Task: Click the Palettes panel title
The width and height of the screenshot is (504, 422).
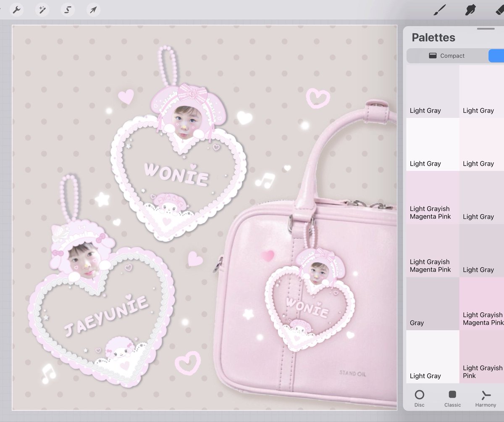Action: (x=433, y=37)
